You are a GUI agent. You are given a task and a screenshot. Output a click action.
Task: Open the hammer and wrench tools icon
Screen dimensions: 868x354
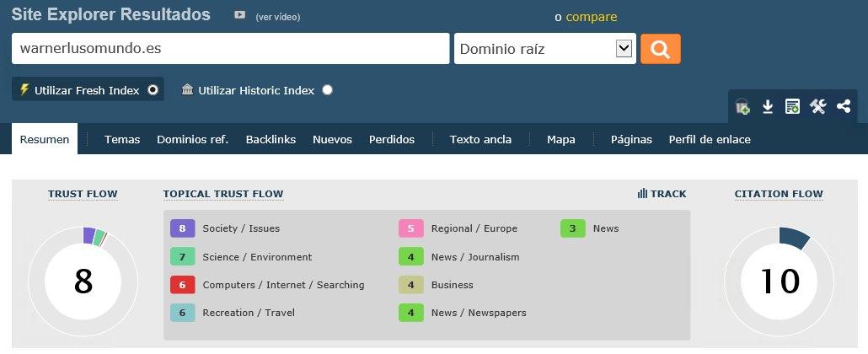click(817, 106)
